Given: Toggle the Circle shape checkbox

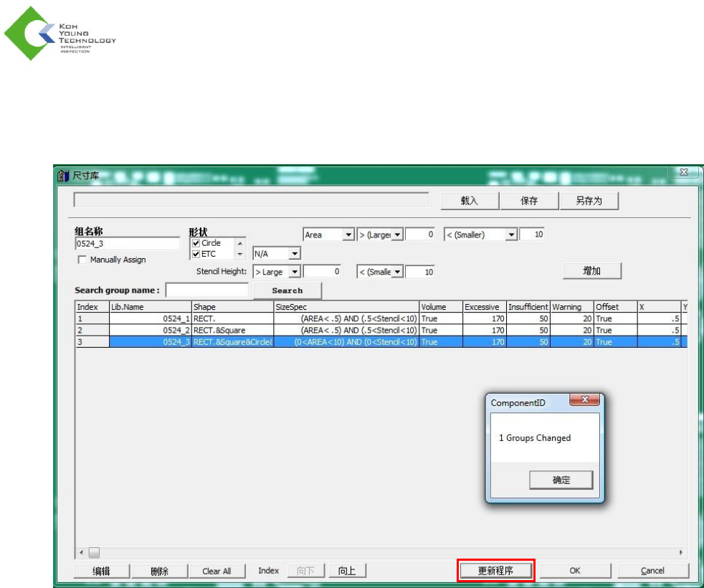Looking at the screenshot, I should (196, 243).
